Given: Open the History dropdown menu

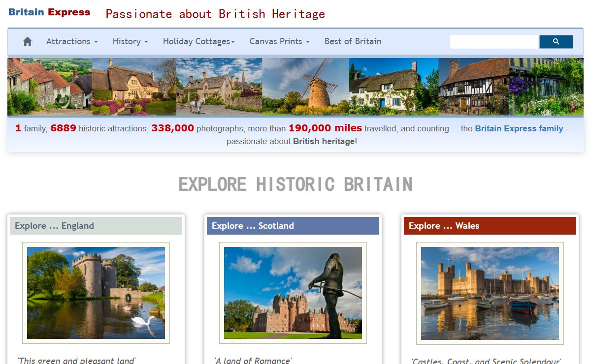Looking at the screenshot, I should pos(130,41).
